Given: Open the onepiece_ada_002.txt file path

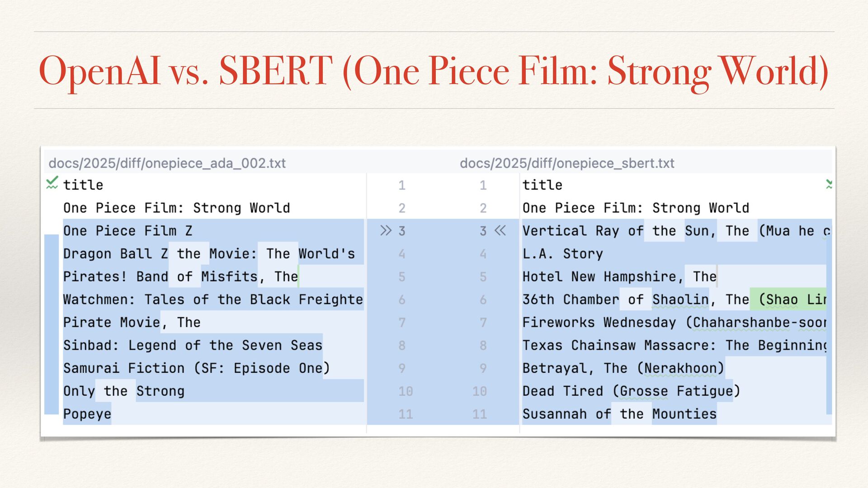Looking at the screenshot, I should tap(167, 163).
